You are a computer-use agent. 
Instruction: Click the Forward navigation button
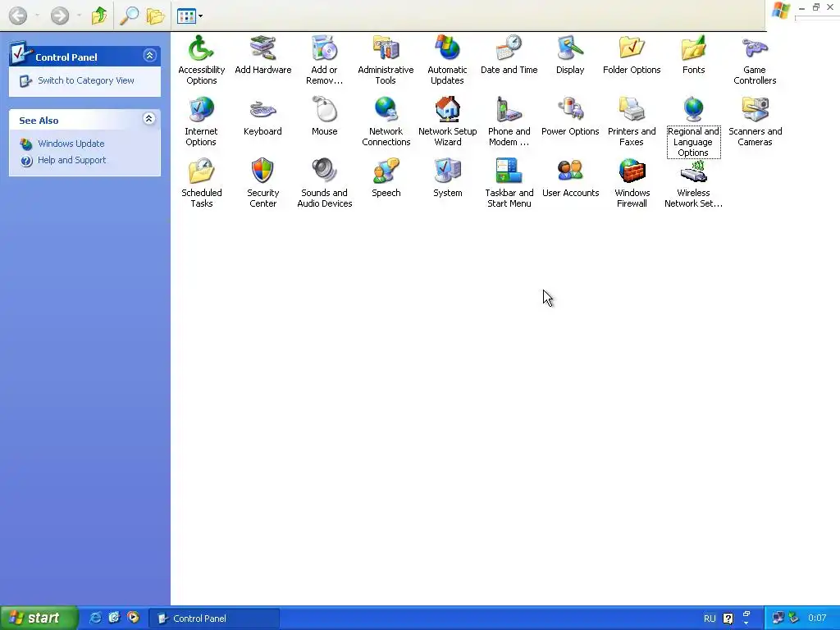pyautogui.click(x=60, y=16)
